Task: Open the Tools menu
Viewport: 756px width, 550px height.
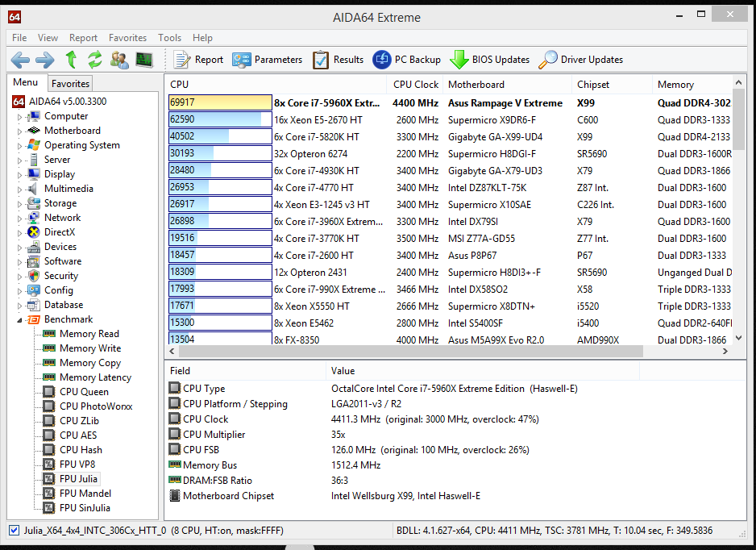Action: coord(170,38)
